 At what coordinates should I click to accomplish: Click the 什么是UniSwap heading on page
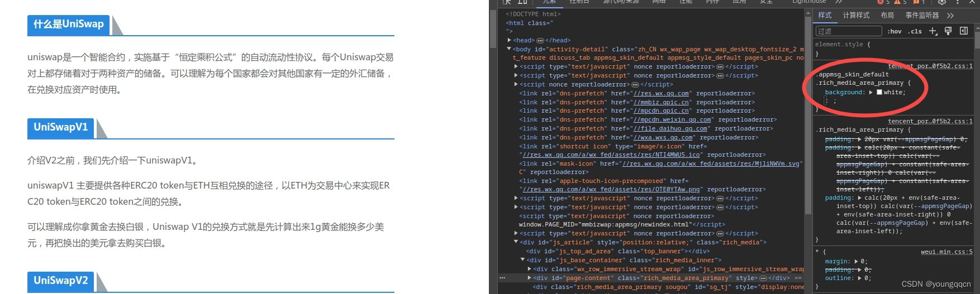pos(69,25)
